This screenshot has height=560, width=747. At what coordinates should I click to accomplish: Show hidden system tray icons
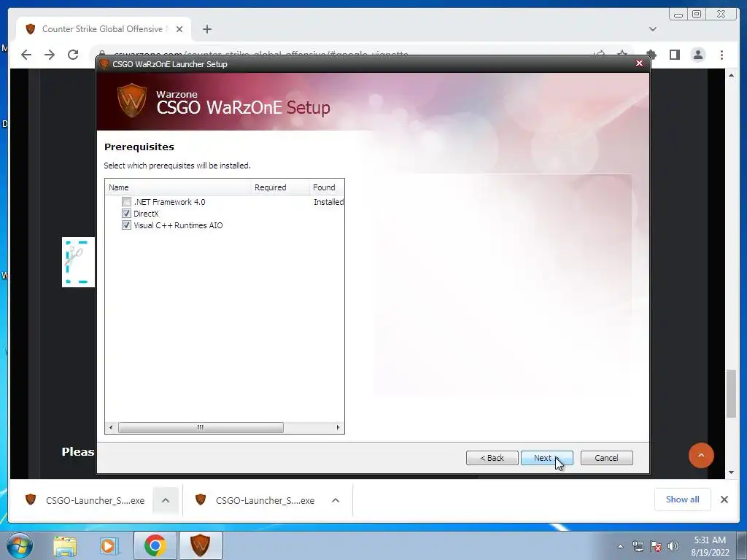tap(620, 546)
